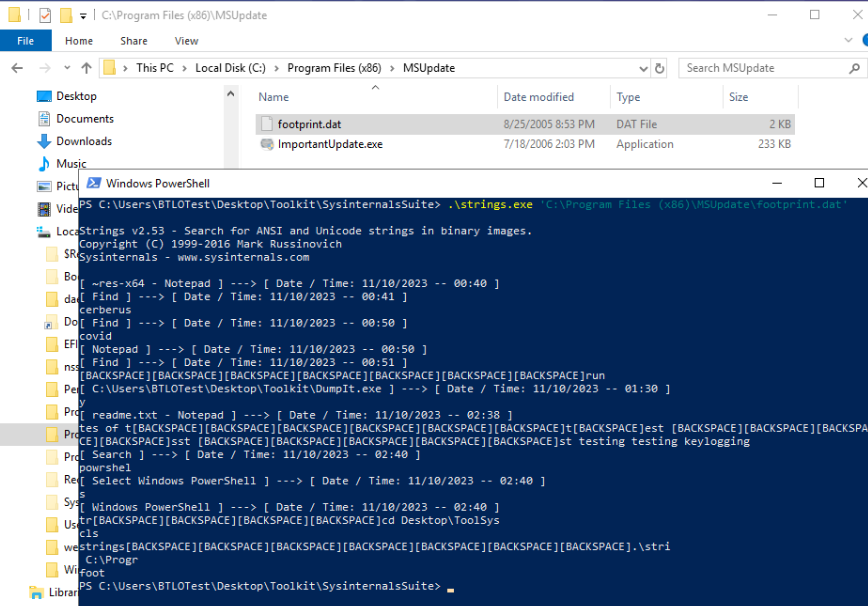Expand the chevron after Program Files (x86) breadcrumb
868x606 pixels.
392,68
